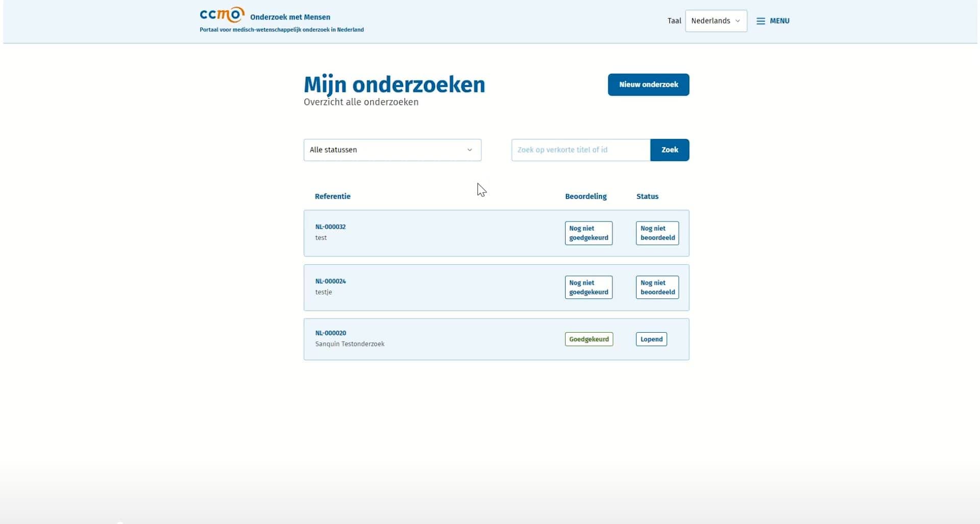Focus the search by title or id field
The height and width of the screenshot is (524, 980).
point(580,150)
